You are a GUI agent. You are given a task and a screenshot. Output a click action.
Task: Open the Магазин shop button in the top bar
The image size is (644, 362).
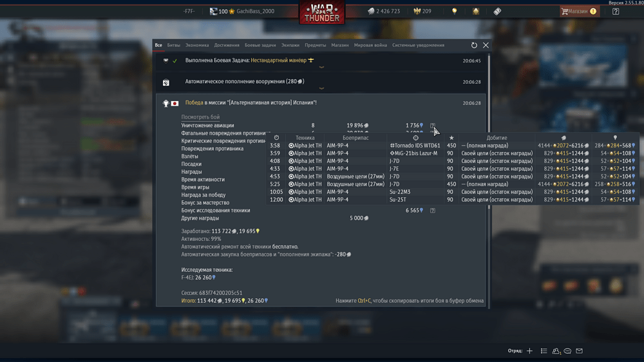point(580,12)
